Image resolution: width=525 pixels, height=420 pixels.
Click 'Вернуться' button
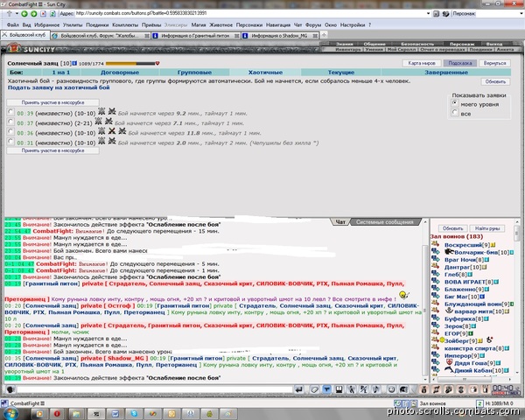494,63
